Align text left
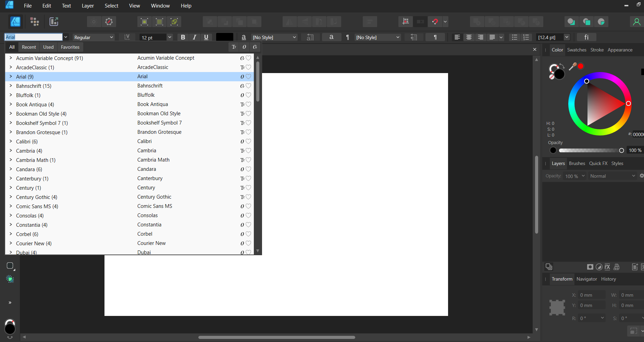This screenshot has height=342, width=644. [457, 37]
